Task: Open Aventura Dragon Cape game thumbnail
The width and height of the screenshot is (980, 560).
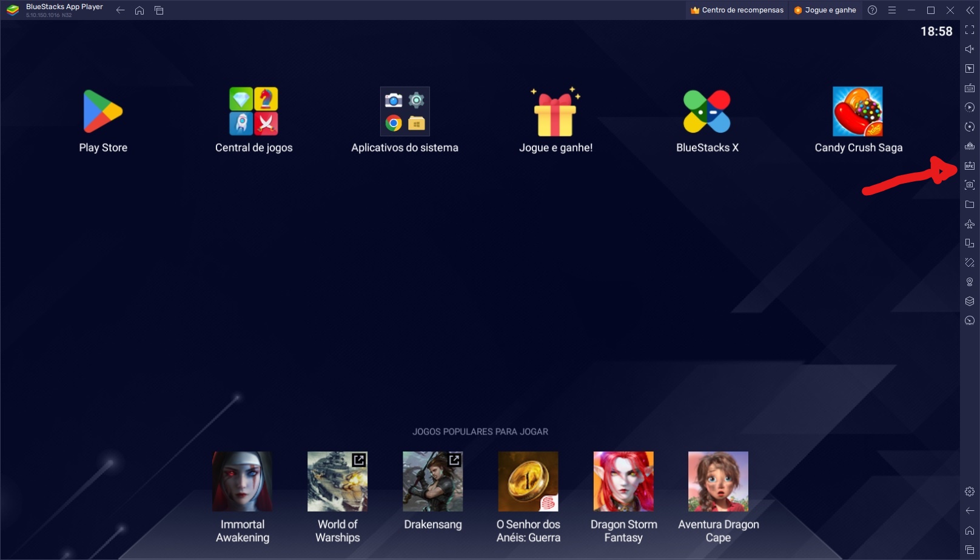Action: [718, 481]
